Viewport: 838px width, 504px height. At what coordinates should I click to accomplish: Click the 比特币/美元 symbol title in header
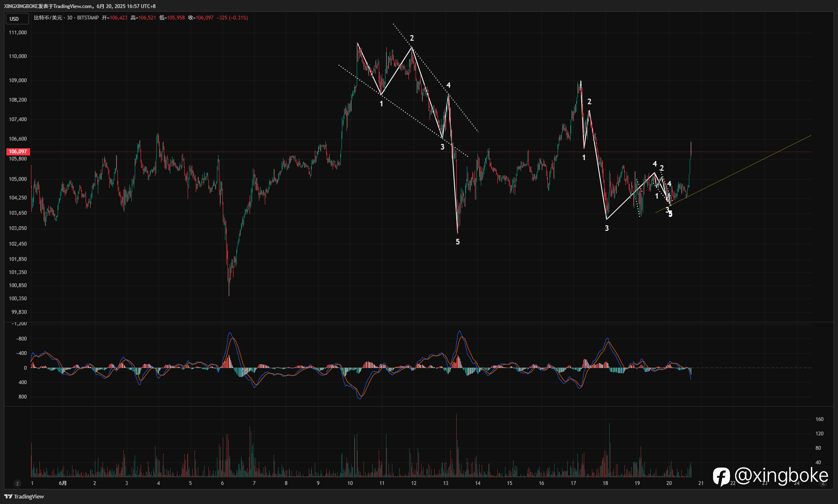[x=48, y=18]
